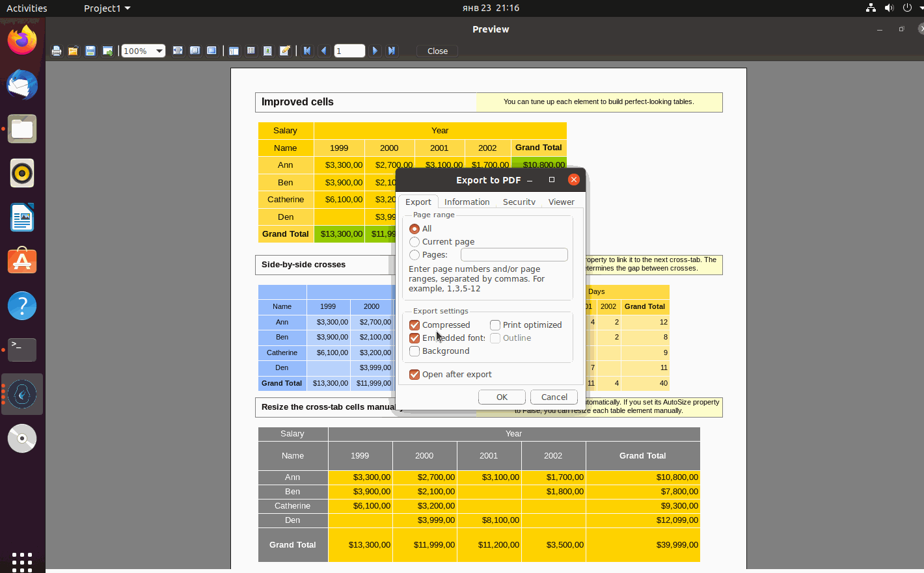
Task: Open the clock and calendar panel
Action: pyautogui.click(x=491, y=8)
